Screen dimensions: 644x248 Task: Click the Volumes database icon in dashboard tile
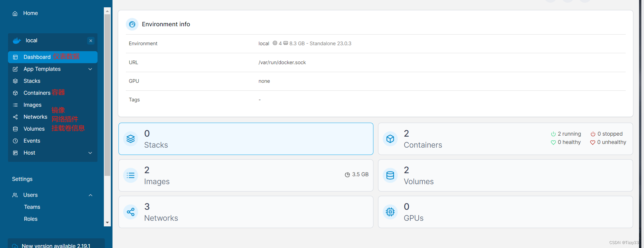(x=390, y=175)
